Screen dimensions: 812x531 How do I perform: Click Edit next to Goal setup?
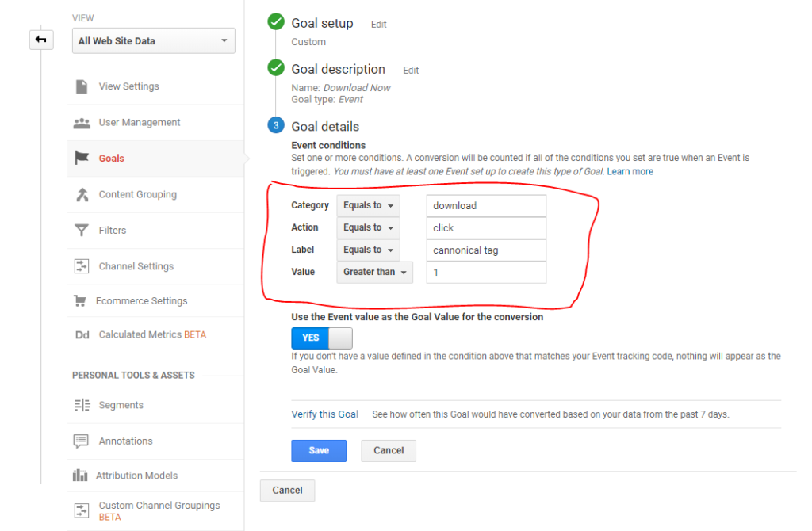coord(379,25)
